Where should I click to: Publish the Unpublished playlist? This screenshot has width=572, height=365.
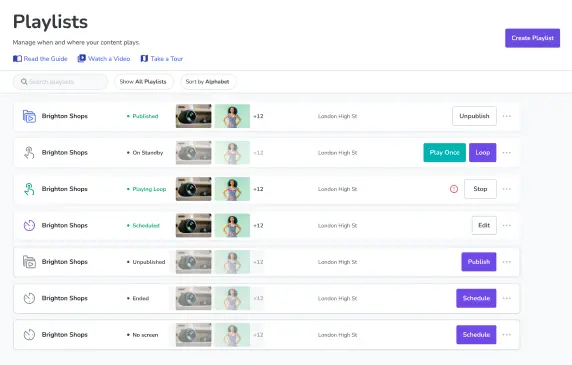coord(479,262)
